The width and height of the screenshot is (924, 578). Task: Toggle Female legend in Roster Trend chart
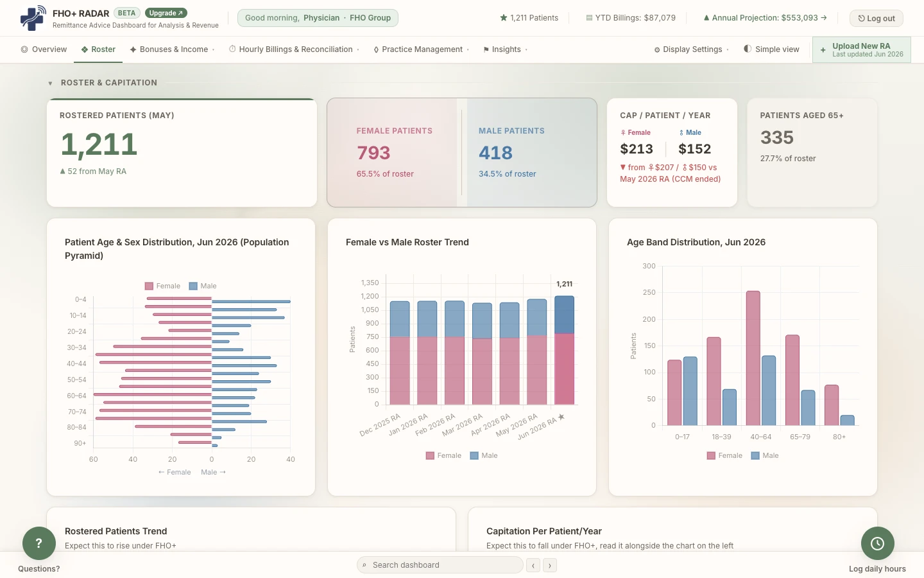click(444, 456)
